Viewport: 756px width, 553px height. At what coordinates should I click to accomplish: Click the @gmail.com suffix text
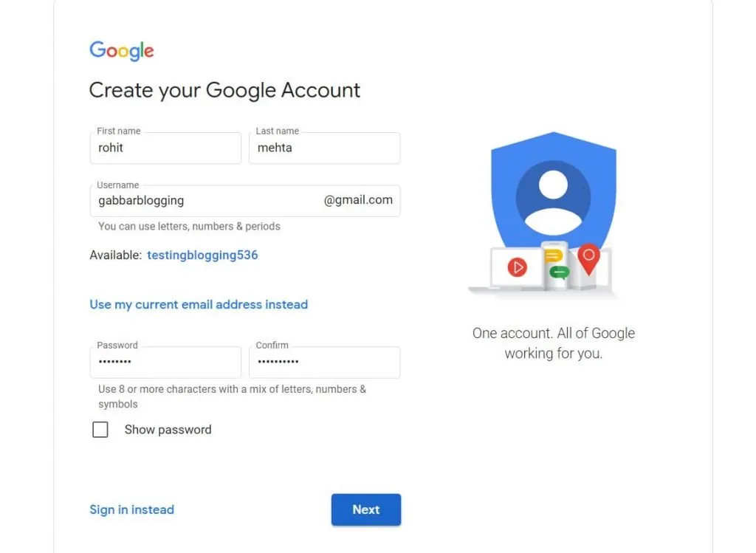(358, 200)
